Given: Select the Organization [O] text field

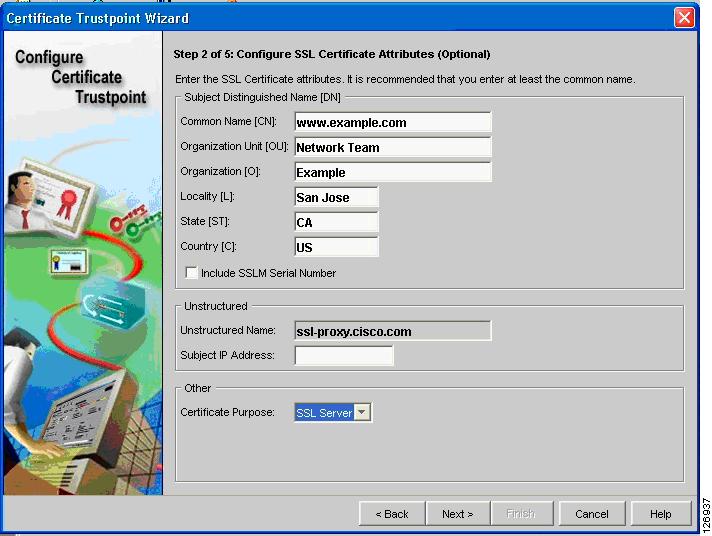Looking at the screenshot, I should 393,172.
